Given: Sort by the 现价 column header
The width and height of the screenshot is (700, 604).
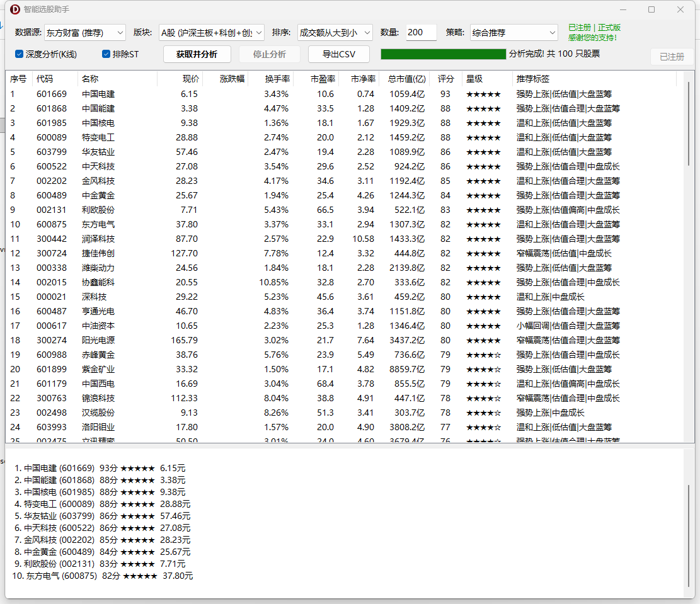Looking at the screenshot, I should (x=180, y=79).
